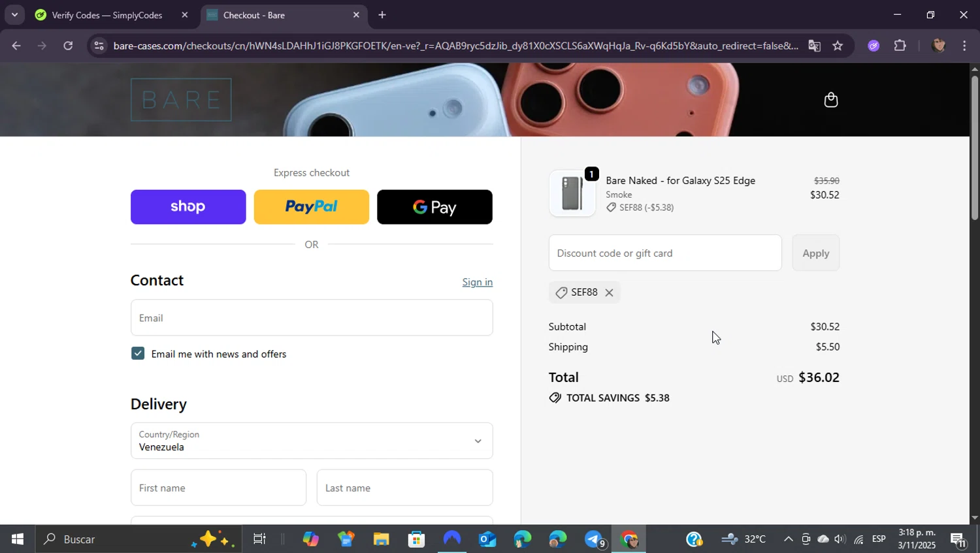Pay with Shop Pay express button

coord(188,207)
